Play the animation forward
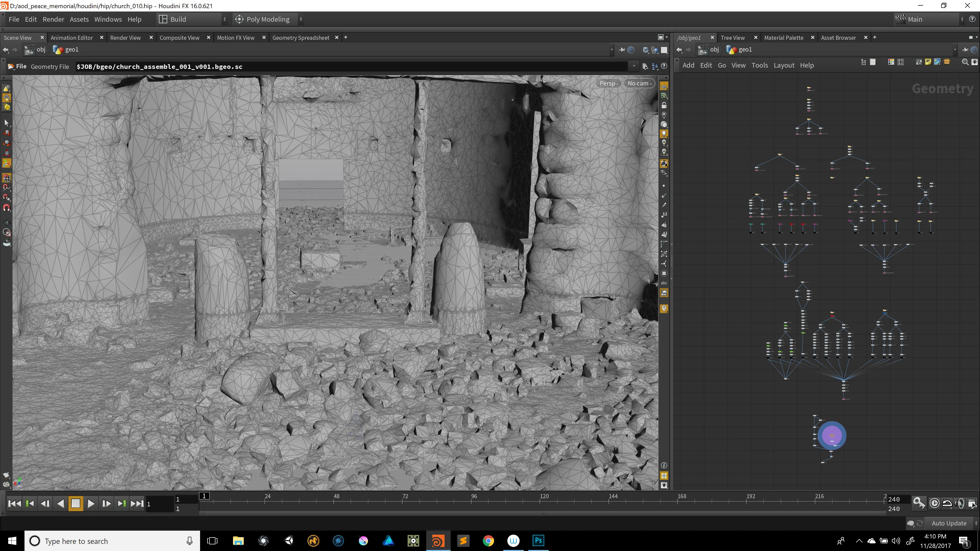Image resolution: width=980 pixels, height=551 pixels. (x=91, y=504)
